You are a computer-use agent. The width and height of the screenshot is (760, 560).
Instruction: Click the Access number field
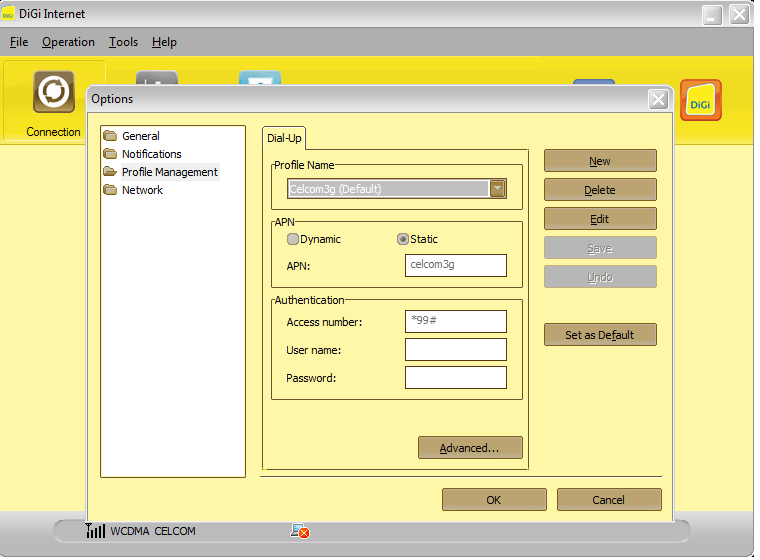click(x=456, y=321)
